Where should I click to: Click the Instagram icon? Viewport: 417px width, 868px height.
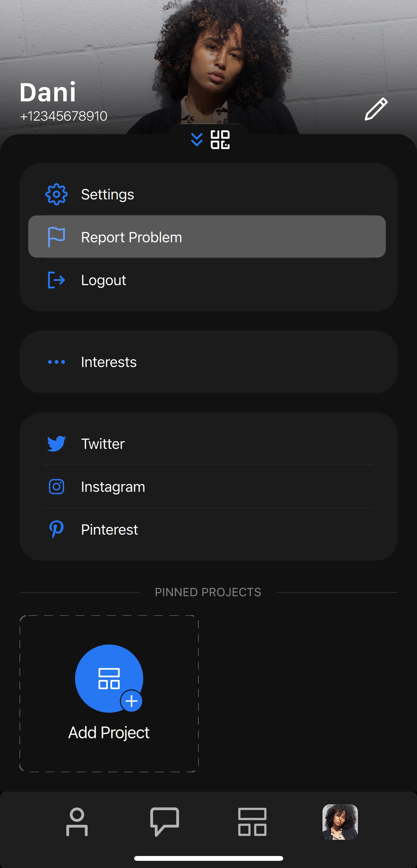(x=56, y=487)
